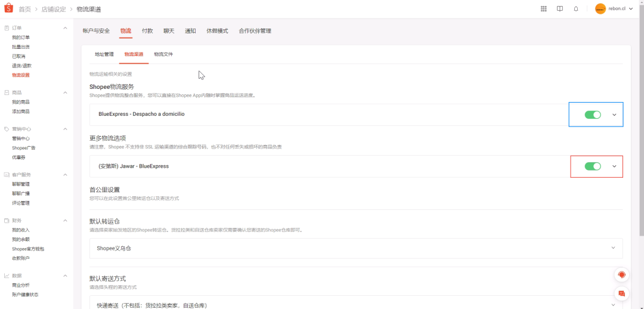Click the 商品 section icon
The image size is (644, 309).
pos(7,92)
